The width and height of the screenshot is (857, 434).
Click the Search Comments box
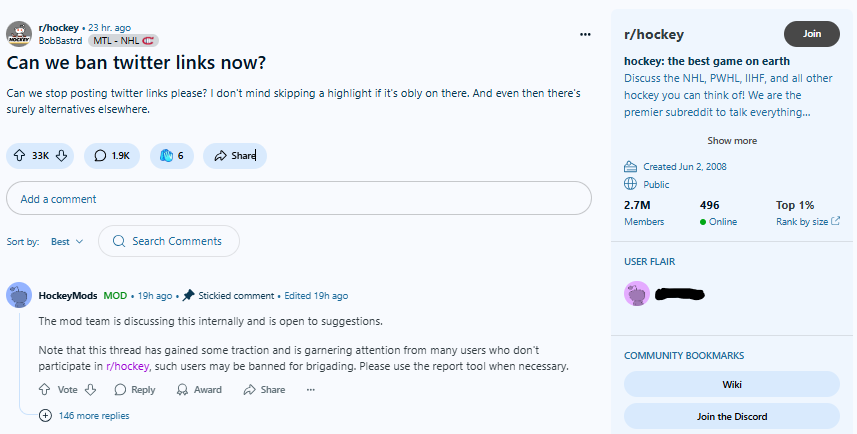click(x=169, y=241)
